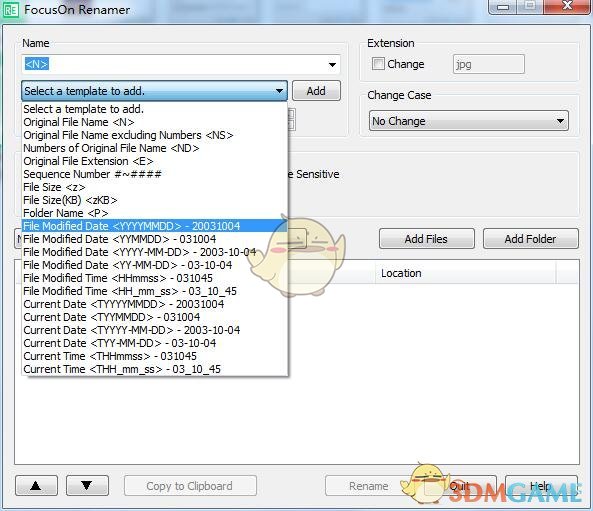Viewport: 593px width, 511px height.
Task: Click Copy to Clipboard button
Action: pos(190,486)
